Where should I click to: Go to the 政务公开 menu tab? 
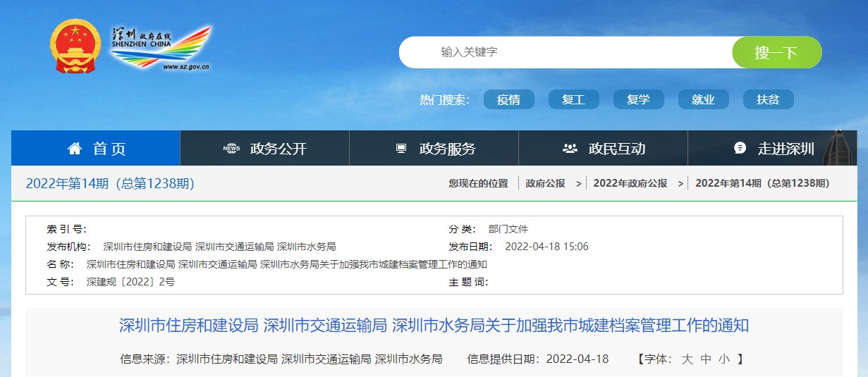278,149
